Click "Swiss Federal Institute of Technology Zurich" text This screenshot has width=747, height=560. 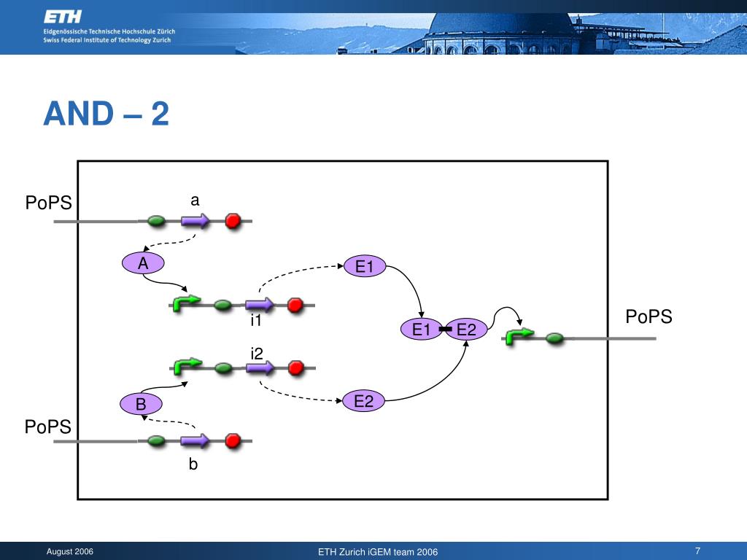pyautogui.click(x=107, y=40)
